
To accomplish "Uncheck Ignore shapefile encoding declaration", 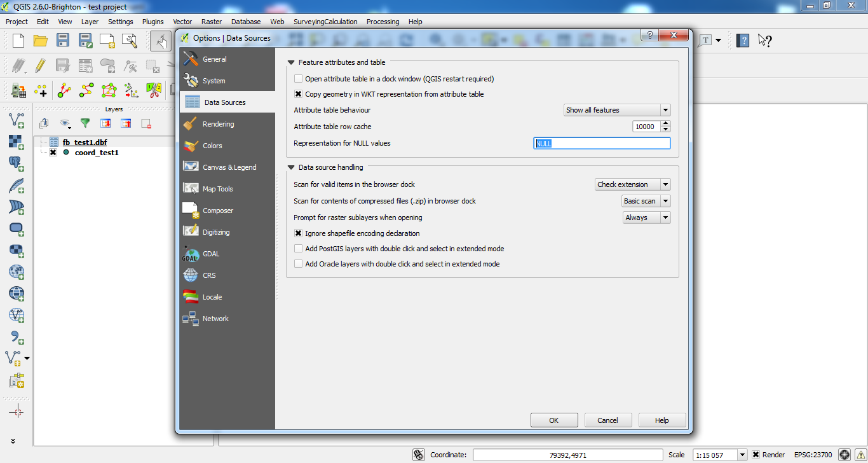I will pos(299,233).
